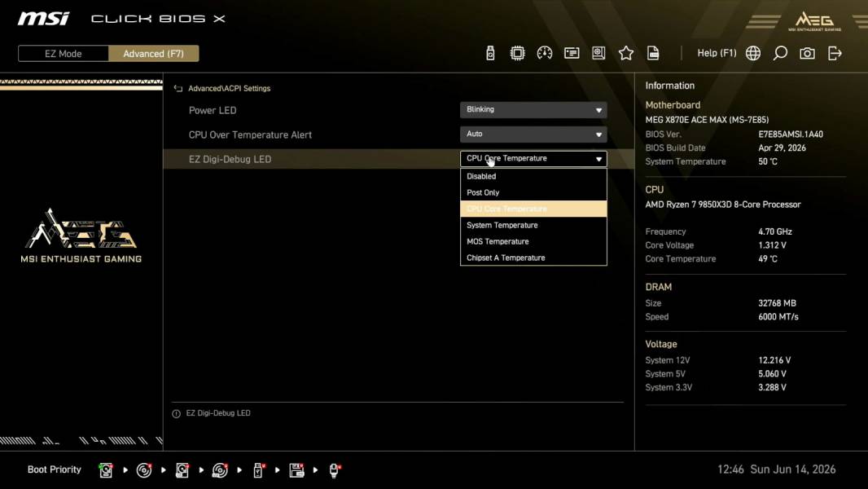Viewport: 868px width, 489px height.
Task: Click the Power LED dropdown arrow
Action: pos(598,110)
